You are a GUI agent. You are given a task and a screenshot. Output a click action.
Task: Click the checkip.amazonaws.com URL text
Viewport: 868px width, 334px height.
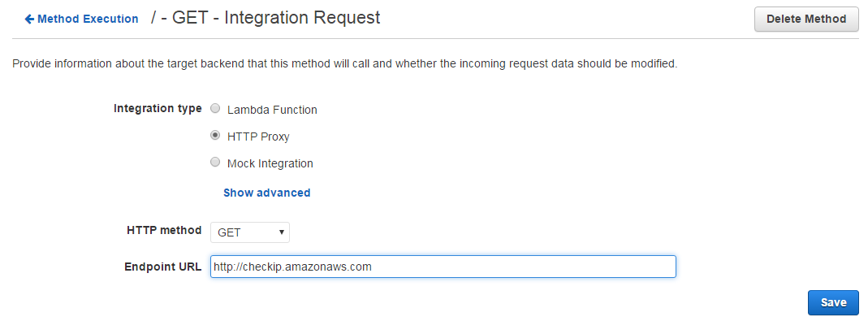click(x=292, y=267)
